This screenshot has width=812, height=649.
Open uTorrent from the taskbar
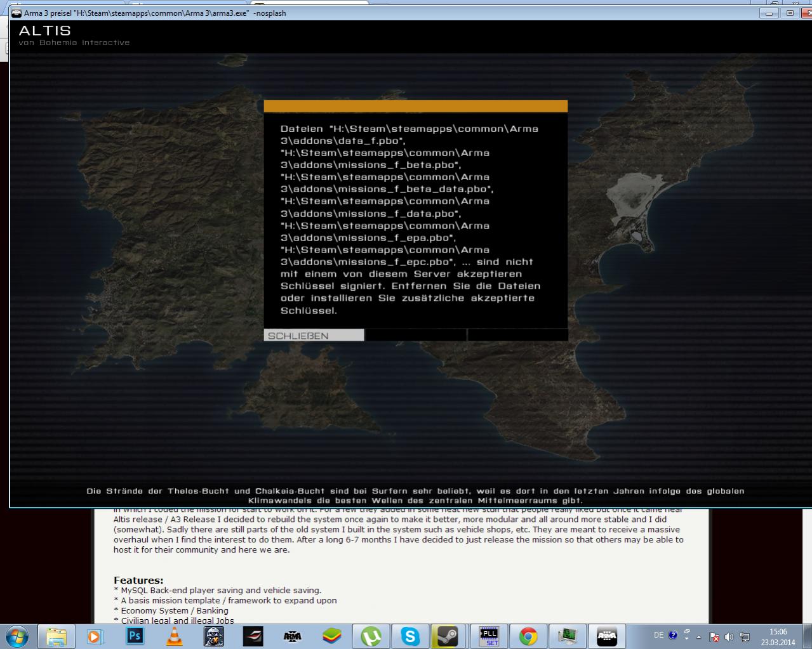coord(371,636)
